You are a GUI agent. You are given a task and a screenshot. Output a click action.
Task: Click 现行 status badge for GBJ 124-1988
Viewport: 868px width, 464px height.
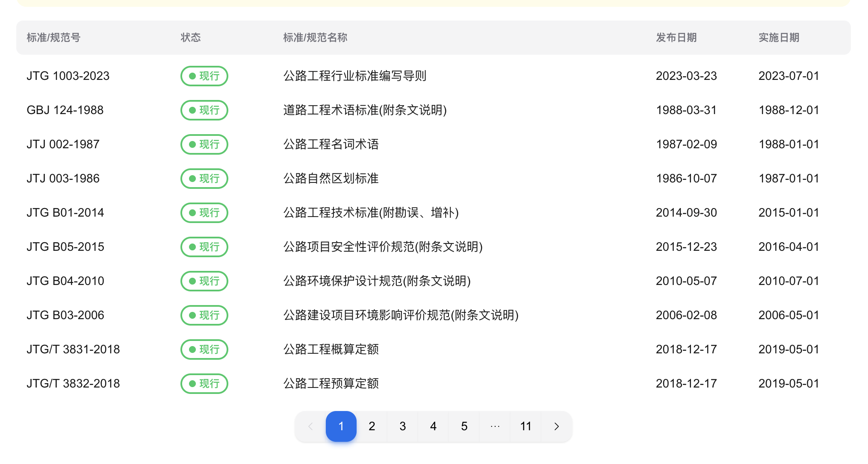click(x=204, y=110)
